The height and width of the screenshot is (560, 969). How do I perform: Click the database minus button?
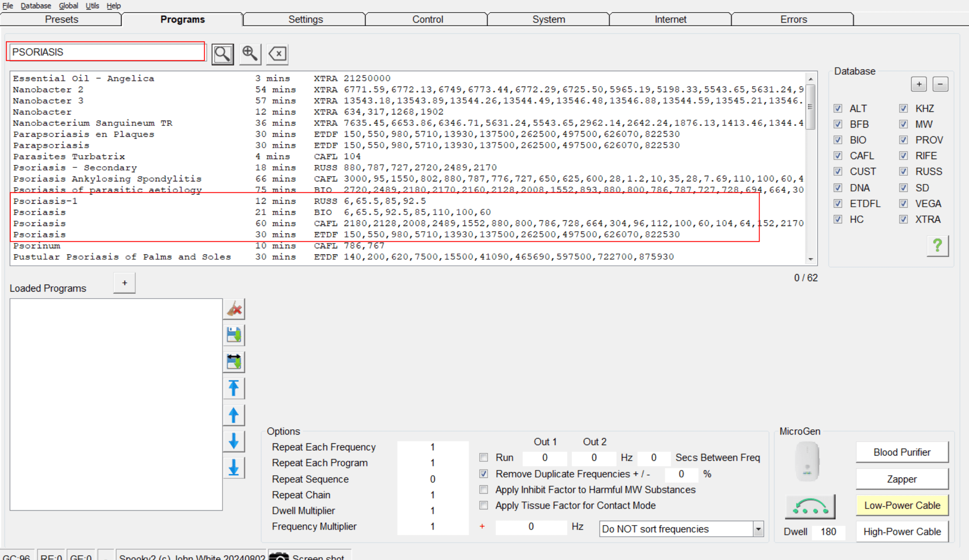tap(940, 84)
